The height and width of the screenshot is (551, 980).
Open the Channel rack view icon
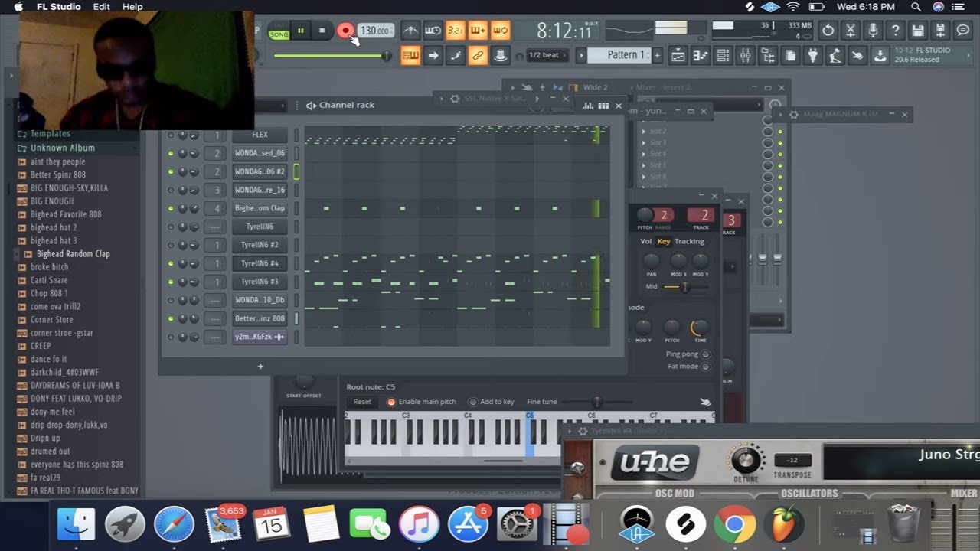723,55
